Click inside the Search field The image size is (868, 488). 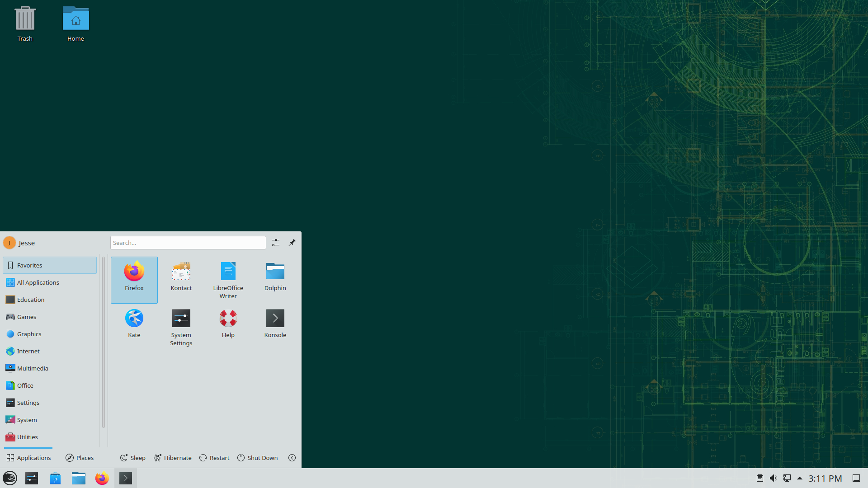(188, 243)
